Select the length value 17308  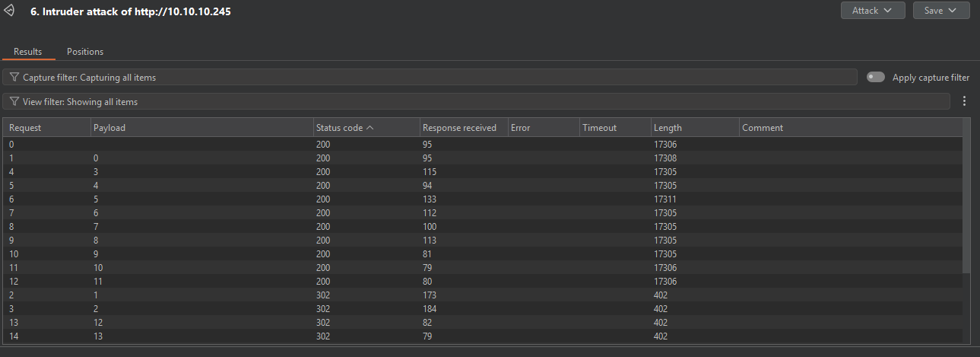(665, 158)
